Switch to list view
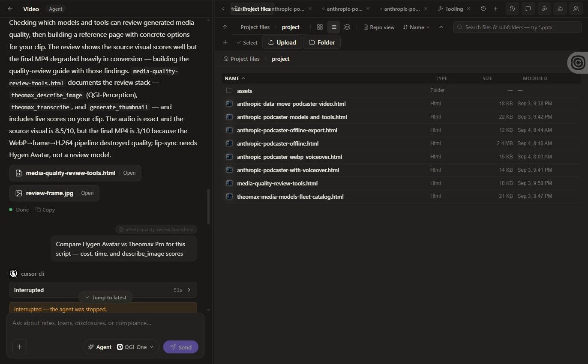Viewport: 588px width, 364px height. pos(333,27)
